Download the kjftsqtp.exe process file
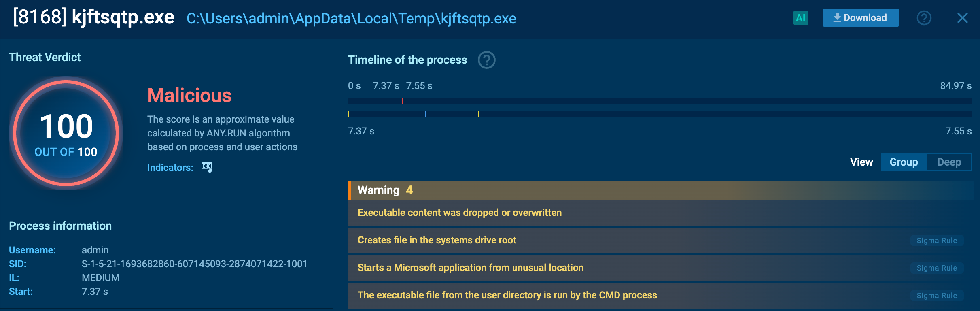Image resolution: width=980 pixels, height=311 pixels. (x=860, y=18)
